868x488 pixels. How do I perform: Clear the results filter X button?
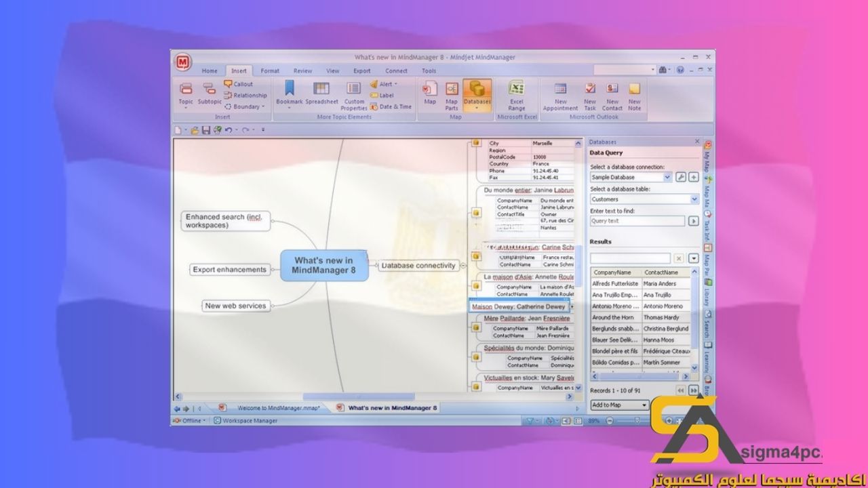(679, 258)
